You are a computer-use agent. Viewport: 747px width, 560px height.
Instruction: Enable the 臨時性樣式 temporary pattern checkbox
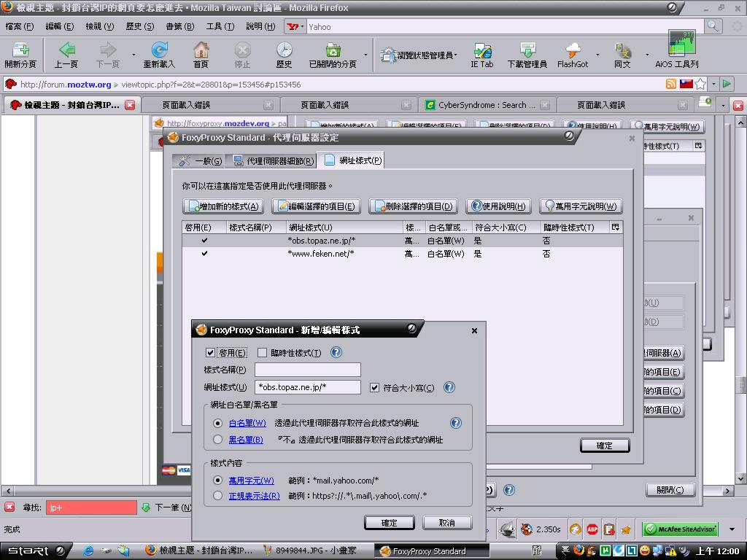tap(263, 353)
